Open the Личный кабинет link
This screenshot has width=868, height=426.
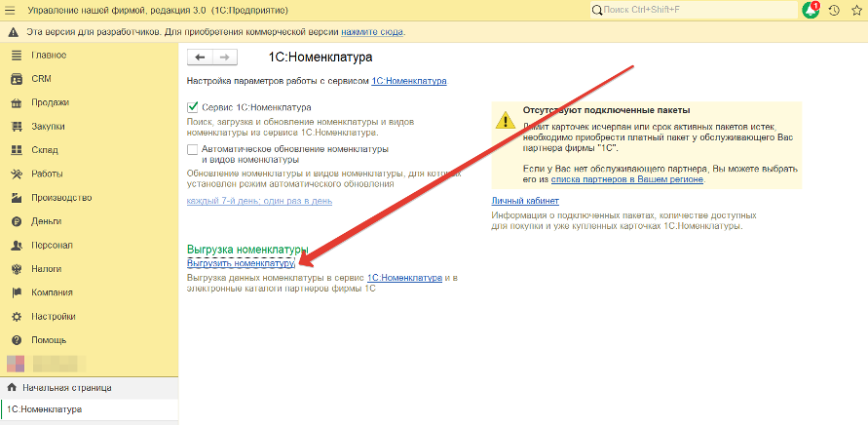(x=525, y=201)
